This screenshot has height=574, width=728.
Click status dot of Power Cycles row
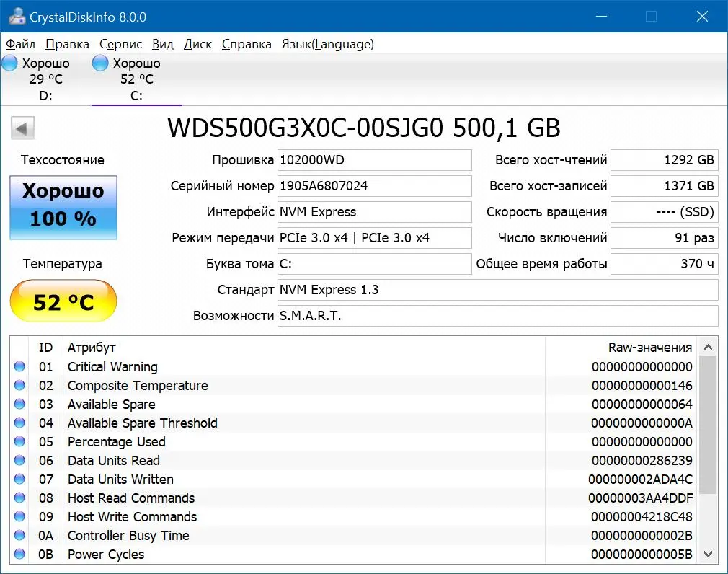(x=19, y=554)
